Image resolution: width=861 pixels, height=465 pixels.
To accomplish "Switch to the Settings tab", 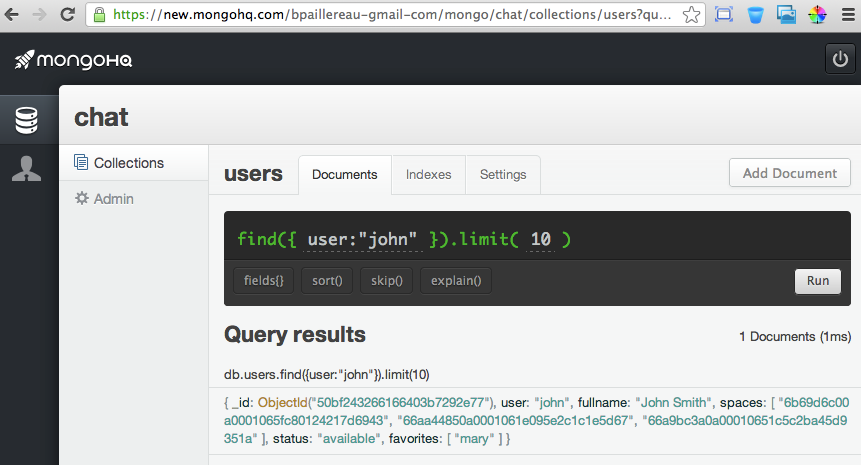I will [503, 175].
